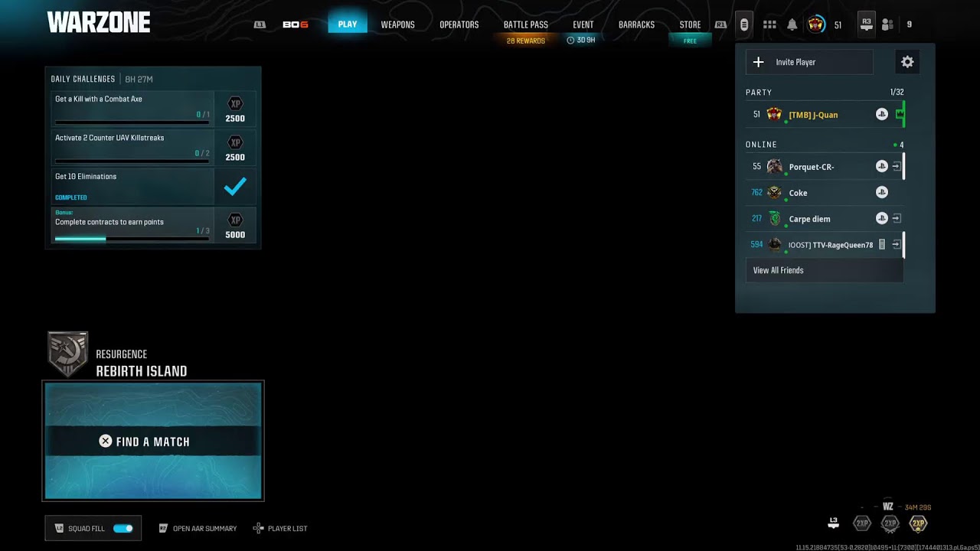
Task: Select online friend Carpe diem
Action: click(825, 219)
